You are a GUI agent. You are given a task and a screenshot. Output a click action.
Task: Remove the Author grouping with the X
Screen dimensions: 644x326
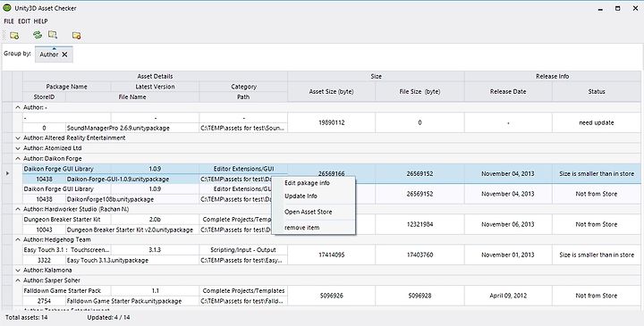[64, 54]
